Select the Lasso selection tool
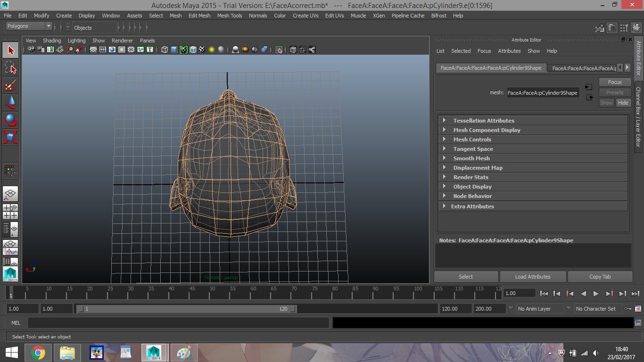 pos(10,68)
